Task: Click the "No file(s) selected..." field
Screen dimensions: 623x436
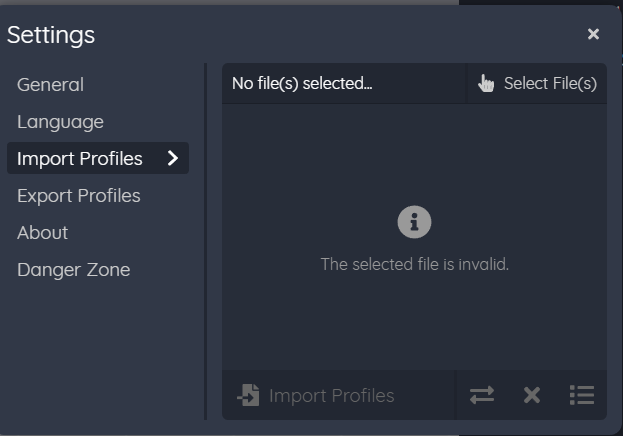Action: 344,83
